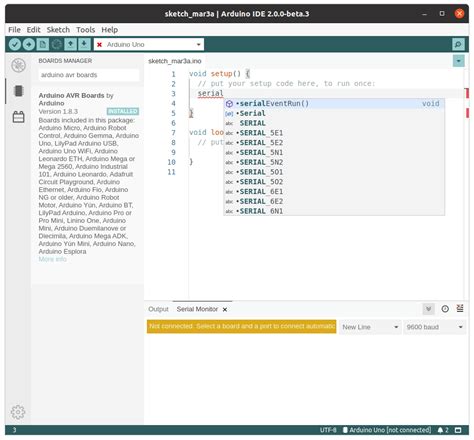
Task: Open the Help menu
Action: 109,30
